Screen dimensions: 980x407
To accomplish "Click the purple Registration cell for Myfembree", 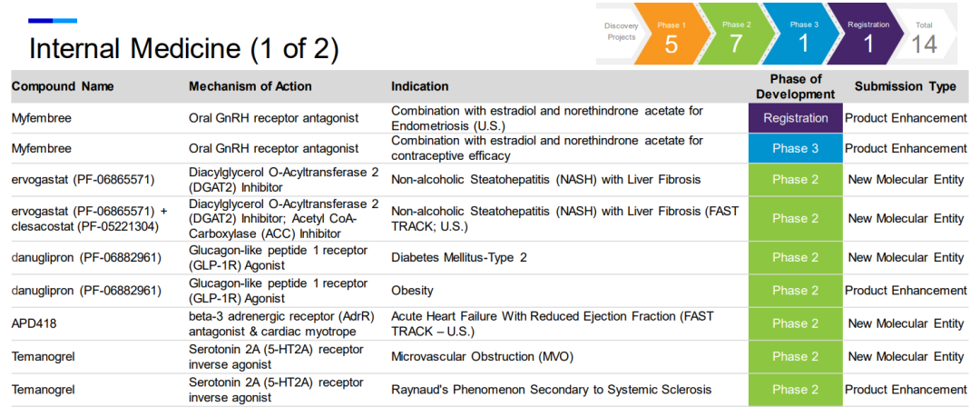I will pos(795,118).
